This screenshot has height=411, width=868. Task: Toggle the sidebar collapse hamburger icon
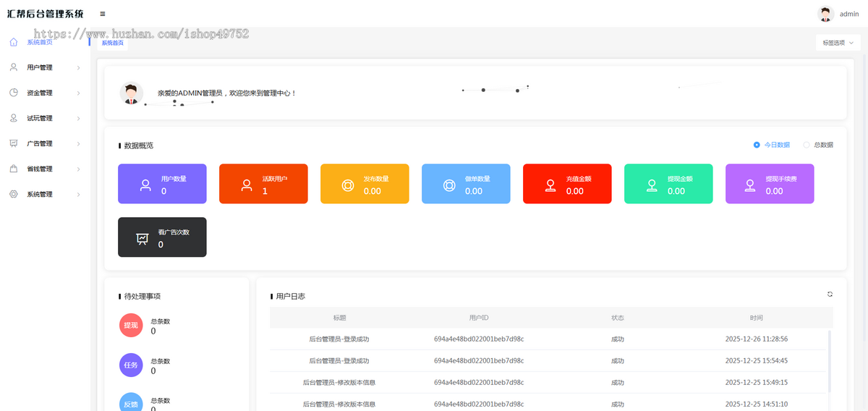coord(103,14)
